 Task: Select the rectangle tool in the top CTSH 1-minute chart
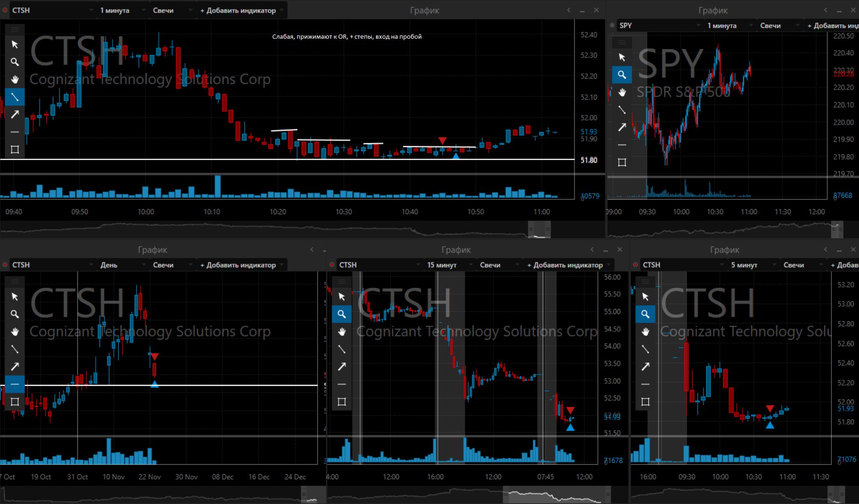click(14, 149)
